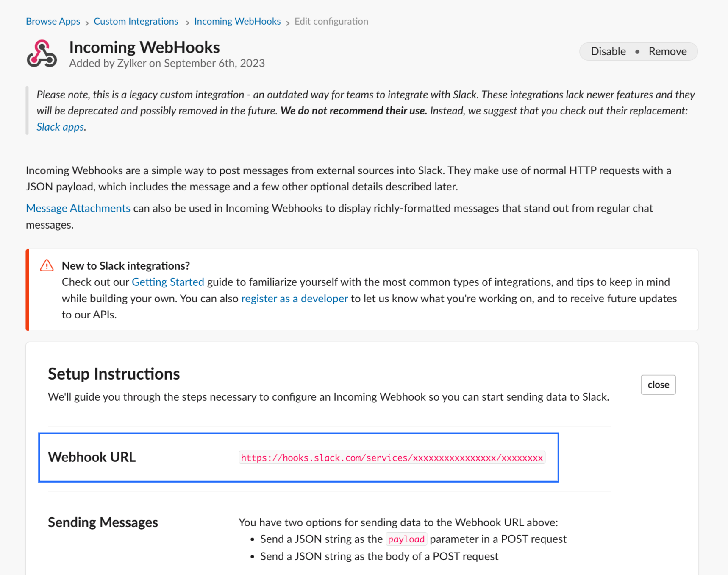Image resolution: width=728 pixels, height=575 pixels.
Task: Click the chevron after Browse Apps
Action: pyautogui.click(x=87, y=22)
